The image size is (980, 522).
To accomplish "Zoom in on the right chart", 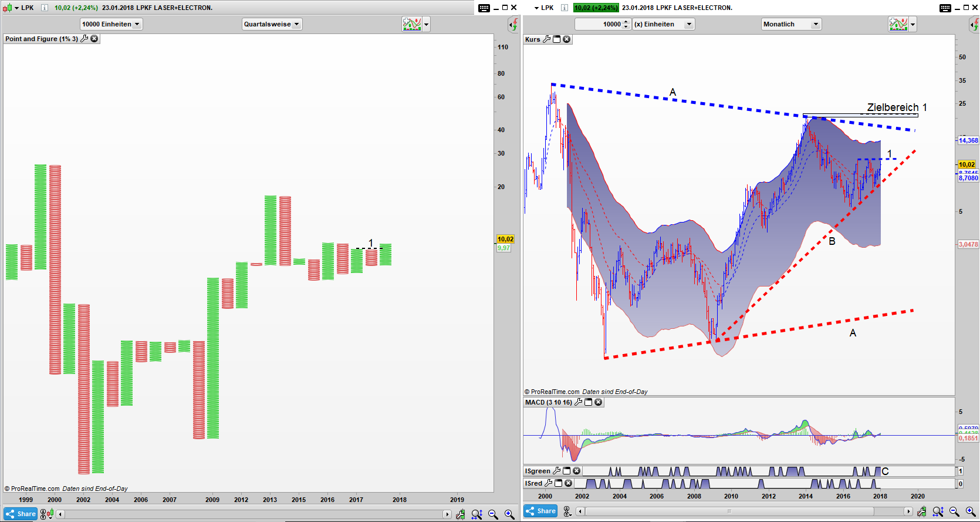I will click(971, 512).
